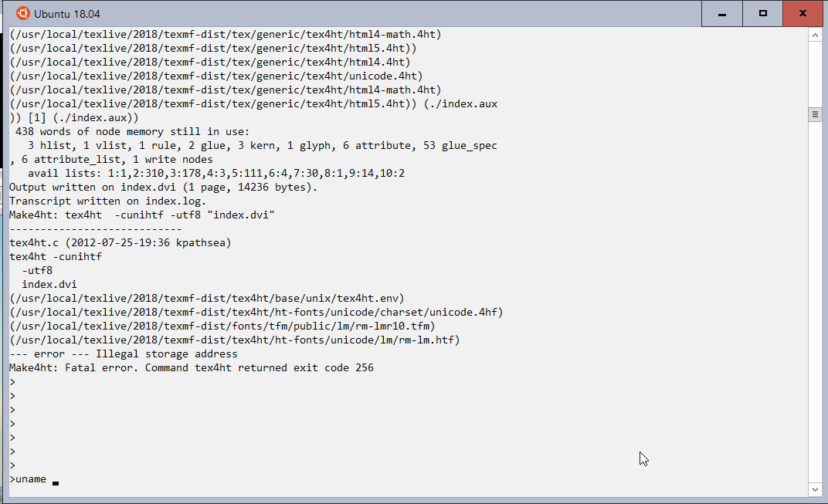828x504 pixels.
Task: Click the empty scrollbar track below the thumb
Action: pyautogui.click(x=815, y=309)
